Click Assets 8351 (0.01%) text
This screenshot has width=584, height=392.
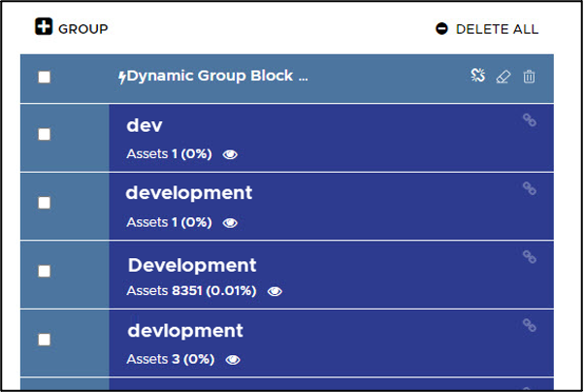tap(191, 291)
